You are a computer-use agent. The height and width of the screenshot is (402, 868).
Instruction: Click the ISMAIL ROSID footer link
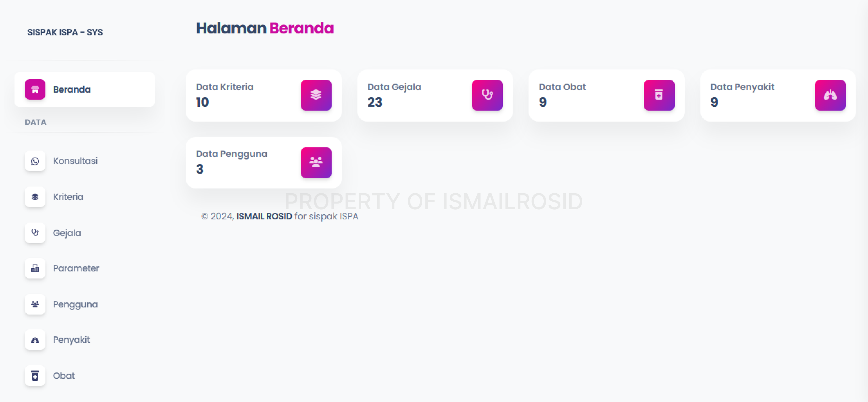(x=264, y=216)
